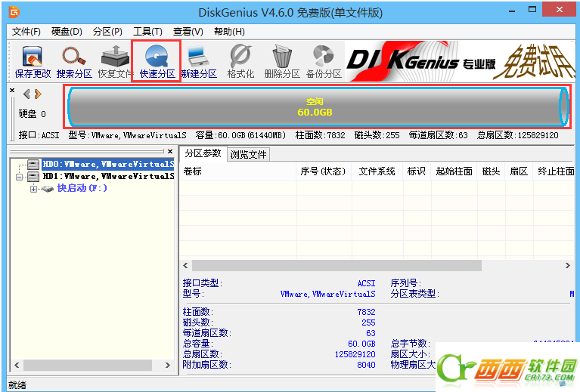The width and height of the screenshot is (580, 392).
Task: Close the disk map pane with X
Action: coord(12,90)
